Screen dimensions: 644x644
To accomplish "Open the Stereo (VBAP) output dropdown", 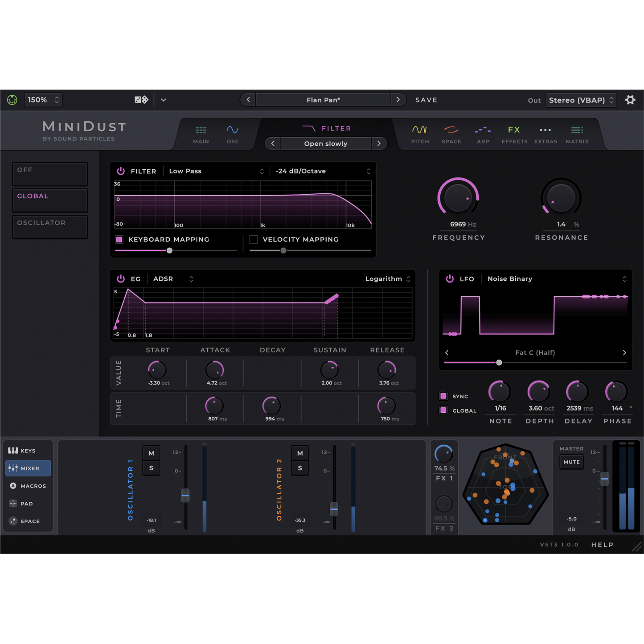I will 581,100.
